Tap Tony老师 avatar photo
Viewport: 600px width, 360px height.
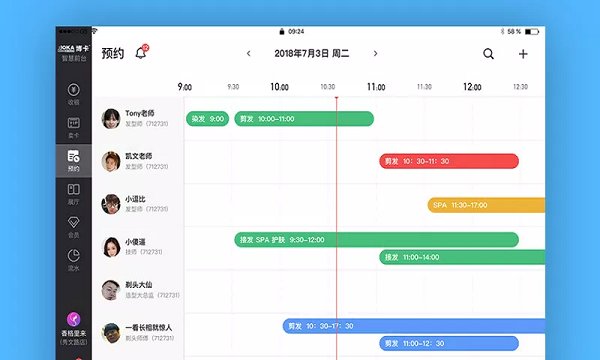tap(111, 119)
